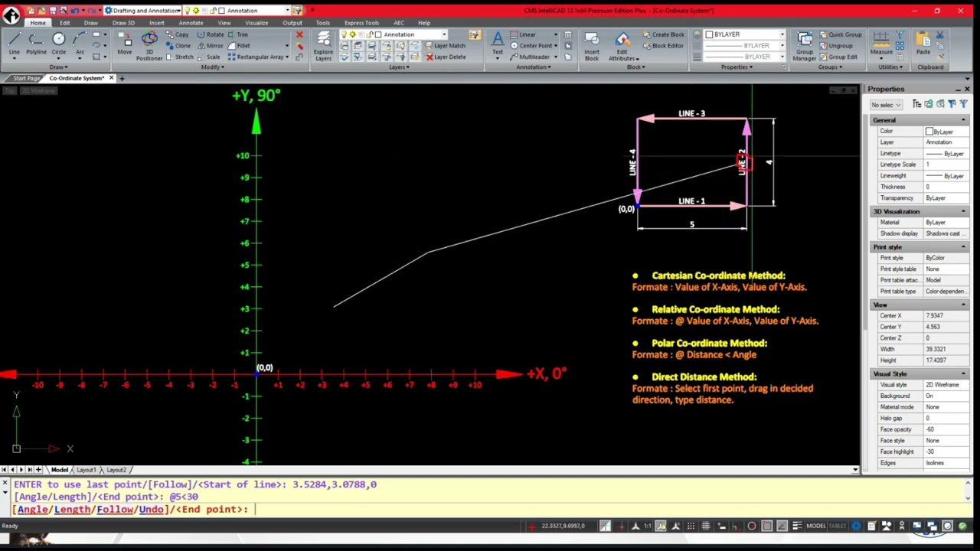Open the Insert ribbon tab
The image size is (980, 551).
[156, 23]
